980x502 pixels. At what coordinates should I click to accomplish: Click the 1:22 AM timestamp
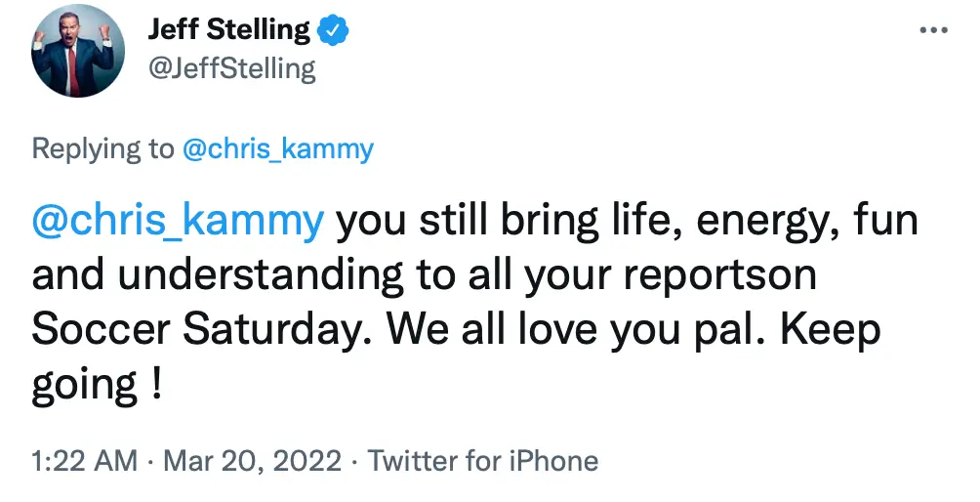point(85,461)
